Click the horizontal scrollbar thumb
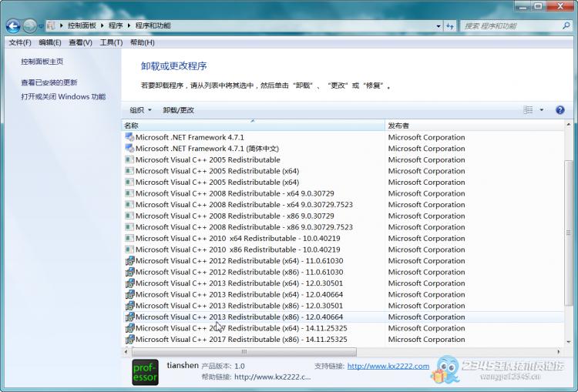The height and width of the screenshot is (392, 578). click(244, 351)
